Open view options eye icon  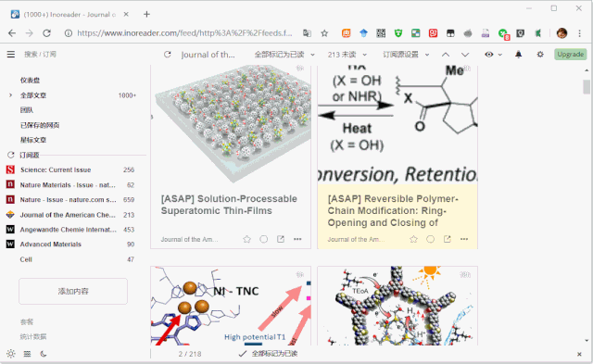tap(489, 55)
